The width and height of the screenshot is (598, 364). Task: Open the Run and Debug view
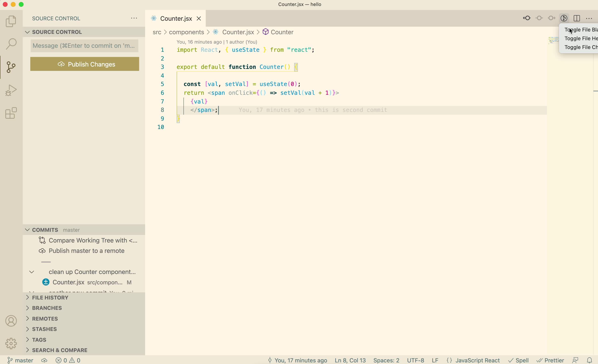(11, 90)
